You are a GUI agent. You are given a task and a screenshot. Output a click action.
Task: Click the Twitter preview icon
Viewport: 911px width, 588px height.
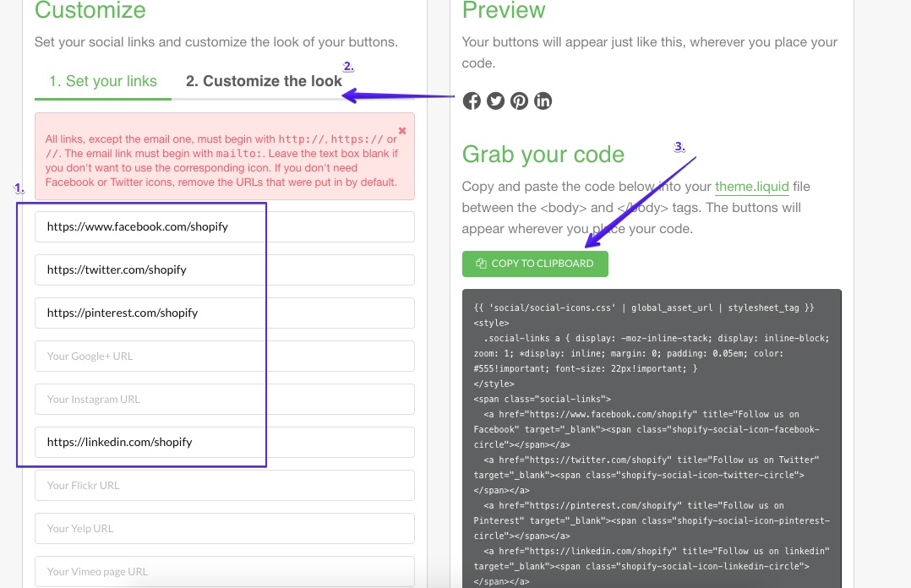[495, 101]
